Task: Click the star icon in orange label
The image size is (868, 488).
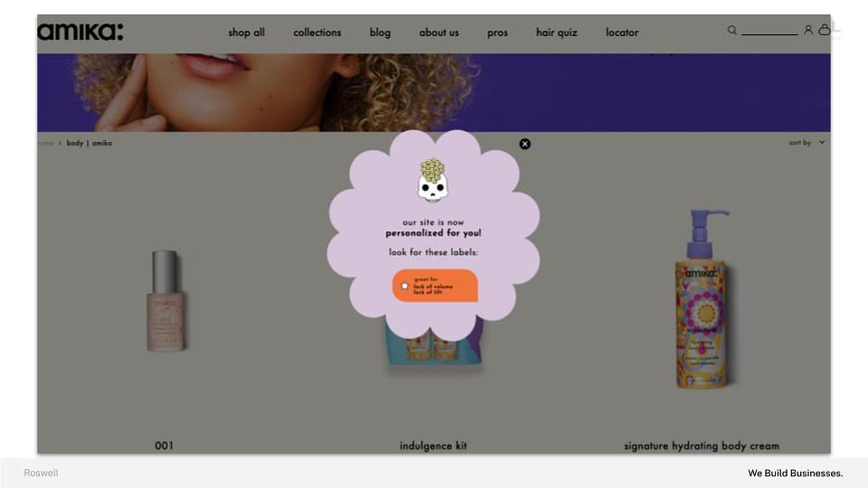Action: pyautogui.click(x=405, y=286)
